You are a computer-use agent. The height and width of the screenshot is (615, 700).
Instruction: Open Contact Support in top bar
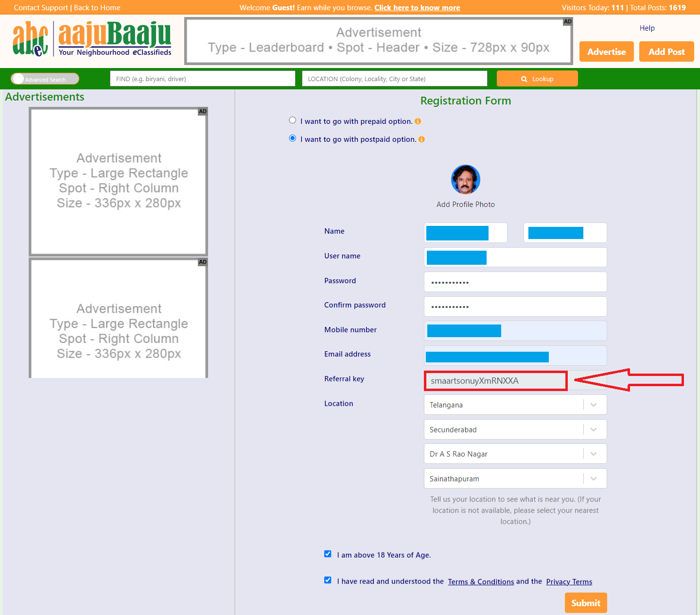41,8
